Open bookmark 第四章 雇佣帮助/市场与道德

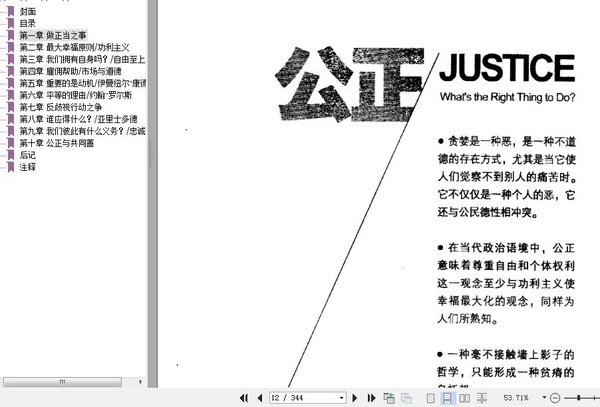(70, 71)
